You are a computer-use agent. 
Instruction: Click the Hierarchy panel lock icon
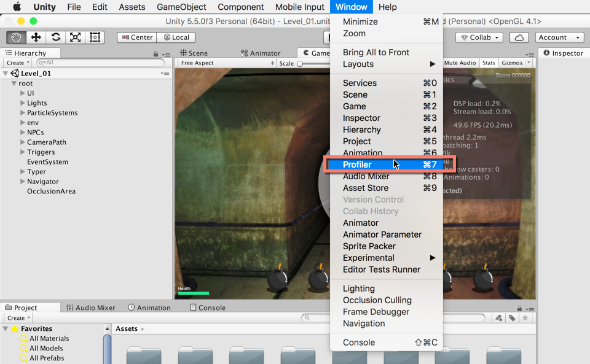click(155, 54)
